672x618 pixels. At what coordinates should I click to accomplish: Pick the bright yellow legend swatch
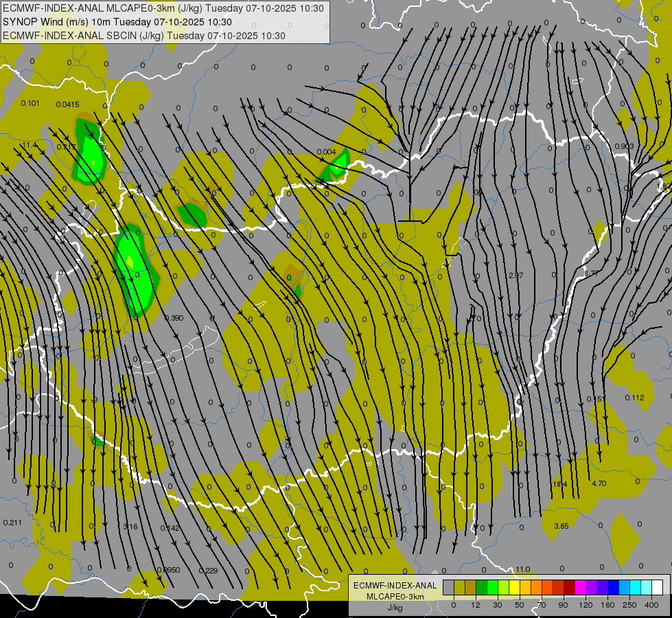(514, 587)
